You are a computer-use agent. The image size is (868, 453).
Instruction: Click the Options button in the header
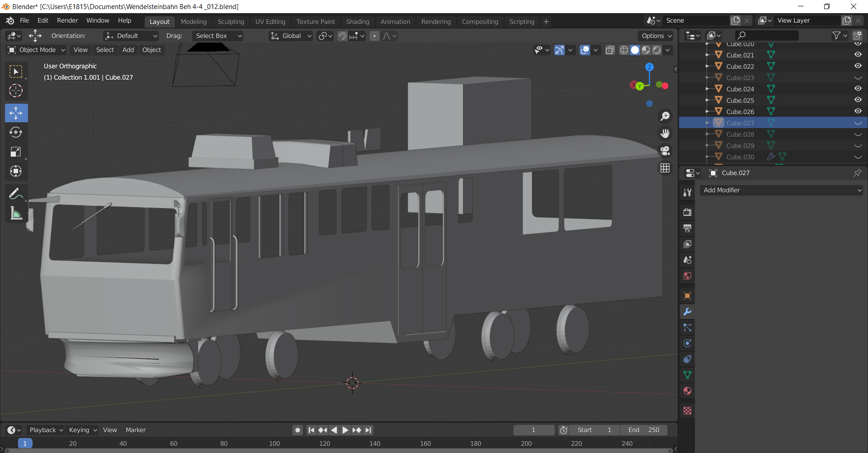pyautogui.click(x=656, y=36)
